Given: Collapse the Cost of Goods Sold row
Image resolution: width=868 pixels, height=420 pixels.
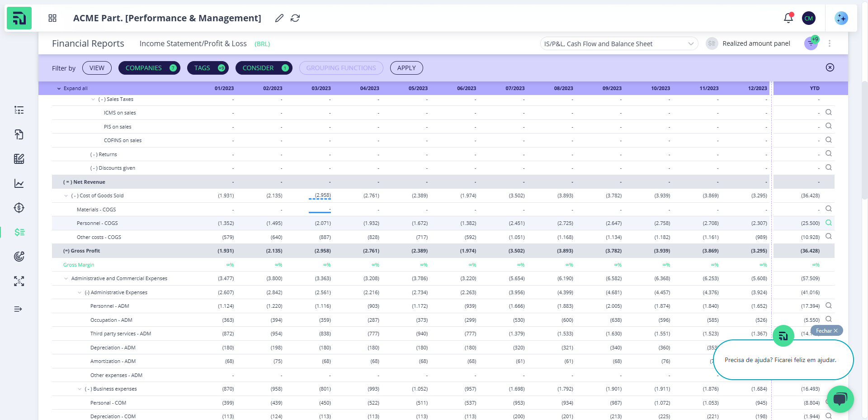Looking at the screenshot, I should (x=66, y=196).
